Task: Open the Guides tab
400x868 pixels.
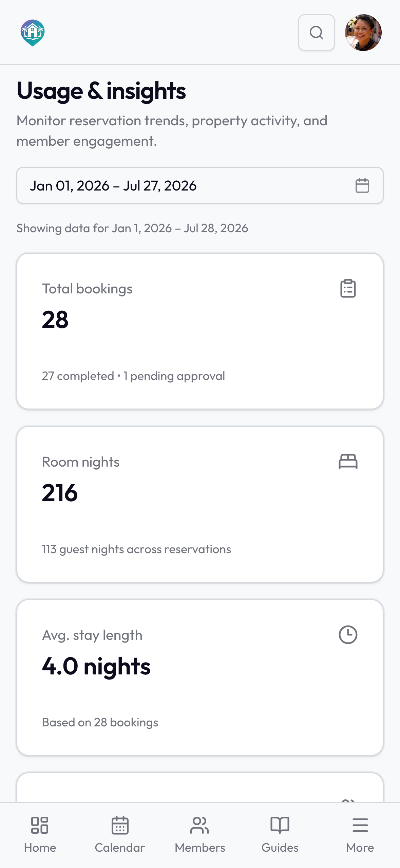Action: coord(280,835)
